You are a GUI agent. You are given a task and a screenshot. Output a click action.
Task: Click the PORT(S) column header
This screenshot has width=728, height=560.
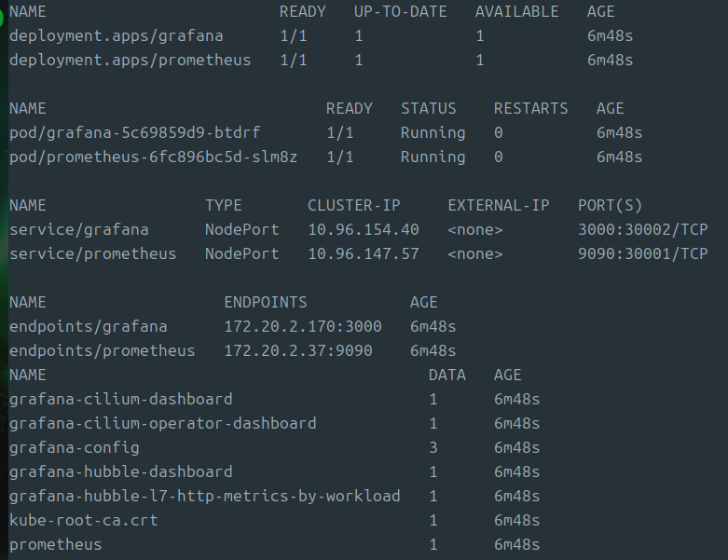[610, 206]
